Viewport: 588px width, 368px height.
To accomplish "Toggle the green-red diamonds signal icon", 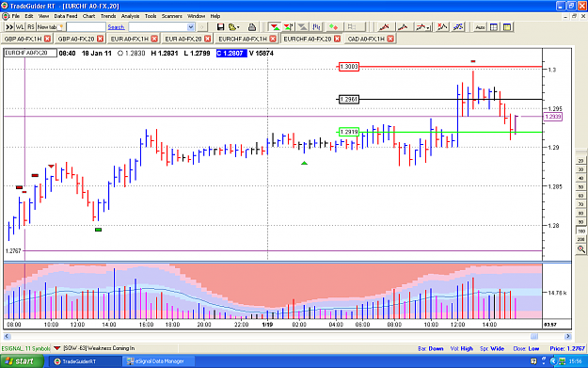I will coord(333,27).
